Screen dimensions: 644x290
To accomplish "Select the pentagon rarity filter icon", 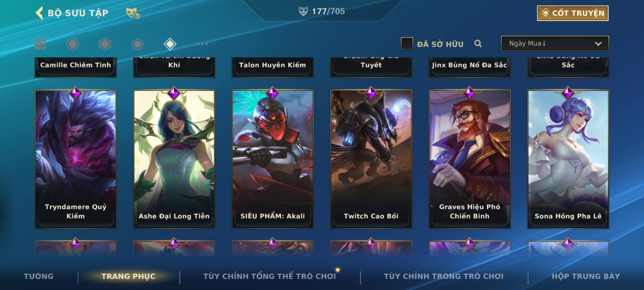I will pos(137,44).
